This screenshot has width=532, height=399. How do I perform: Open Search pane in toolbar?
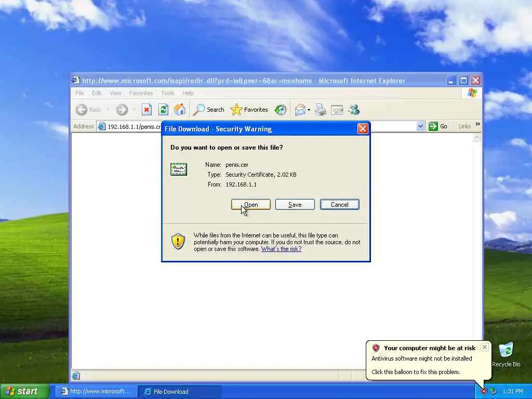coord(209,110)
